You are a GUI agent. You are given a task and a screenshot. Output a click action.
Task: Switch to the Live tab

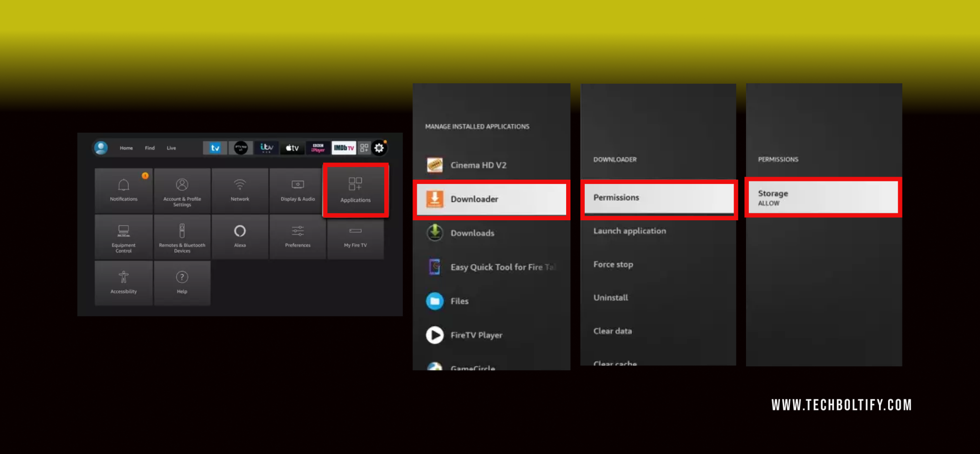(171, 148)
